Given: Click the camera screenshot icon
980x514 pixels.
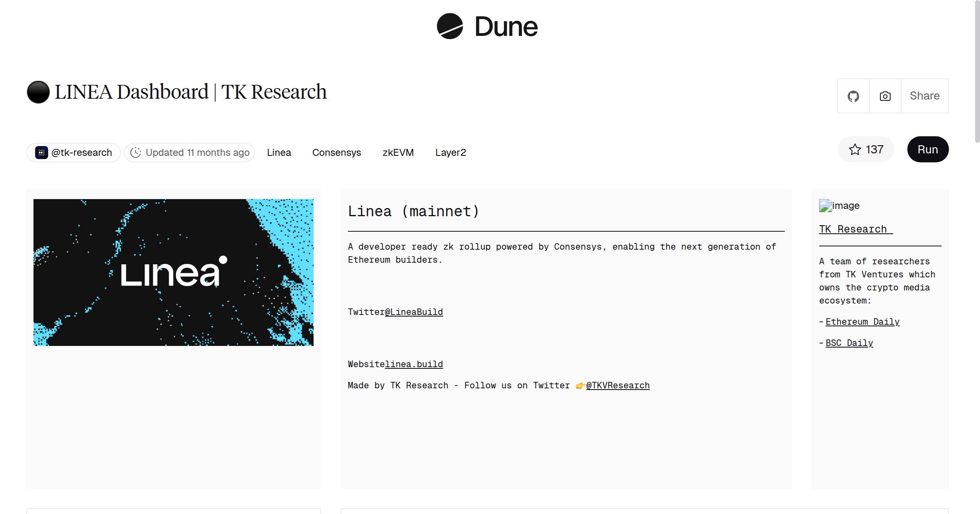Looking at the screenshot, I should (x=884, y=96).
